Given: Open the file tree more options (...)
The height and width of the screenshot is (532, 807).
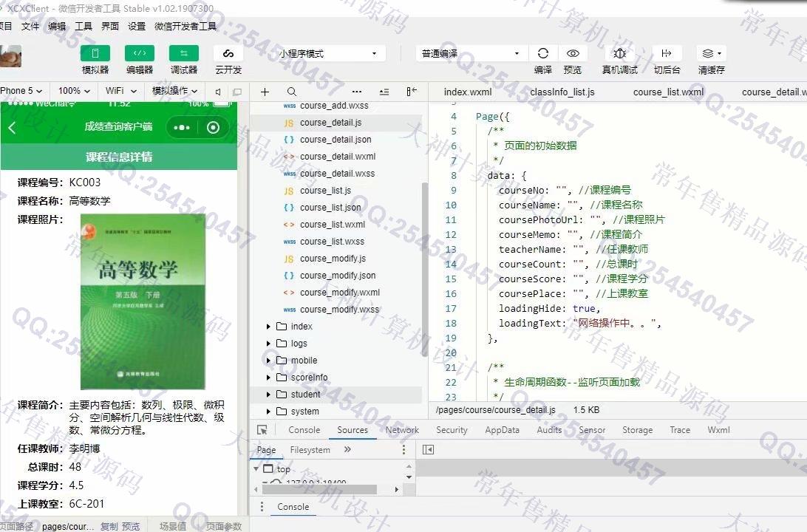Looking at the screenshot, I should [357, 92].
